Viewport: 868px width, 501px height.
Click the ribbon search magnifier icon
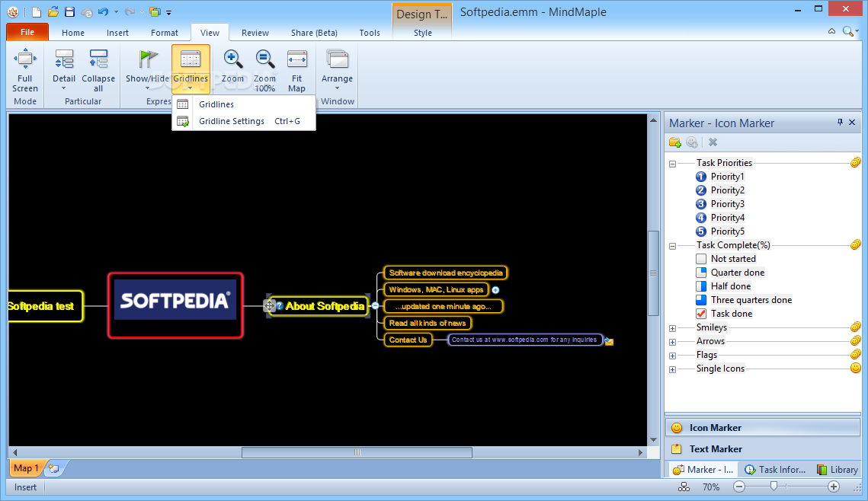pyautogui.click(x=847, y=31)
